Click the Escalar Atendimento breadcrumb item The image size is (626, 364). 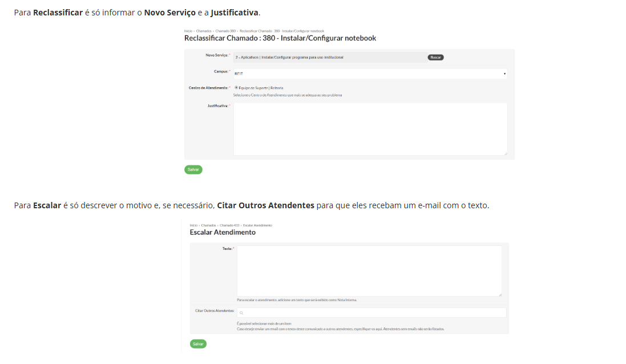pyautogui.click(x=257, y=225)
